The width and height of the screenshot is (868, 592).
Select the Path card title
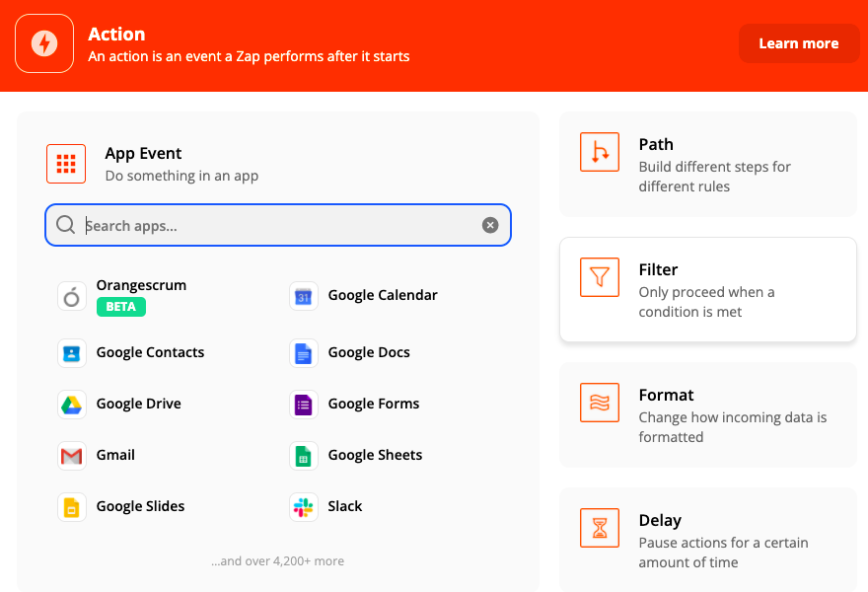coord(656,144)
